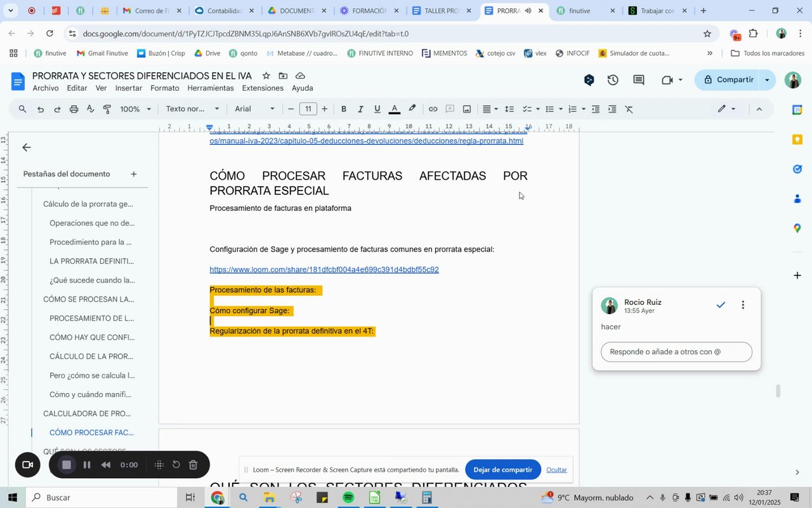Screen dimensions: 812x508
Task: Open the highlight color picker
Action: [x=412, y=109]
